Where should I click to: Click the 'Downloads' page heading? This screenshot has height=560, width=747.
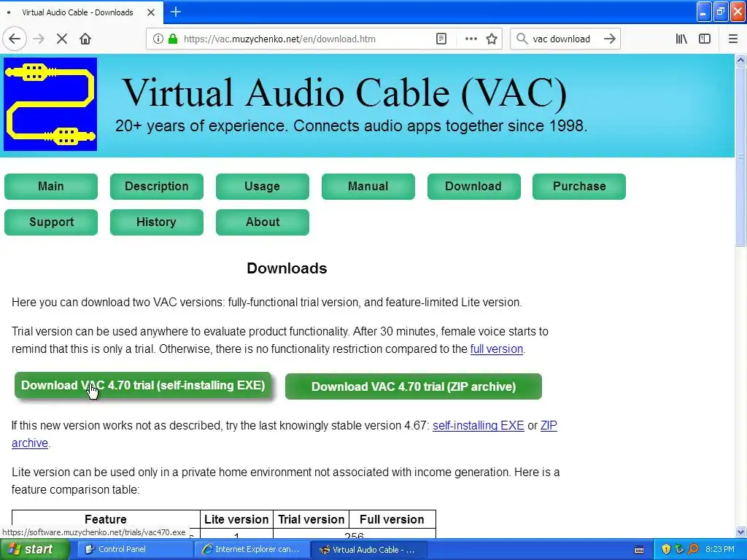(x=287, y=268)
